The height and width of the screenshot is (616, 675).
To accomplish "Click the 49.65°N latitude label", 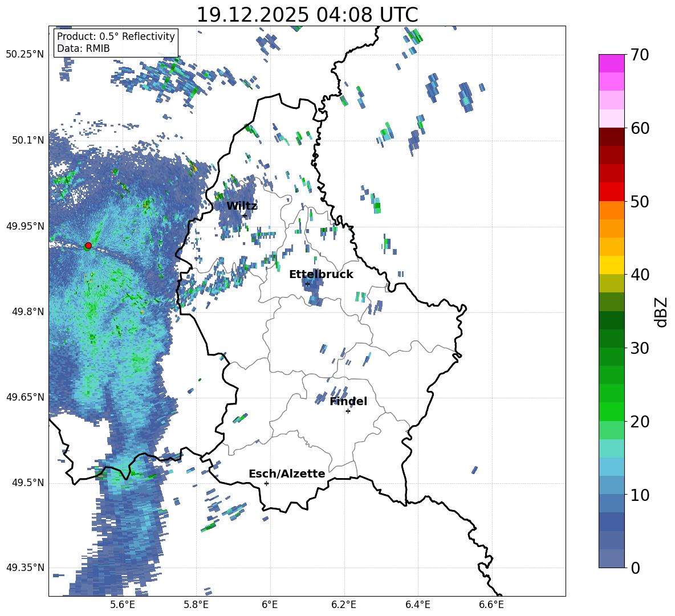I will click(x=26, y=397).
